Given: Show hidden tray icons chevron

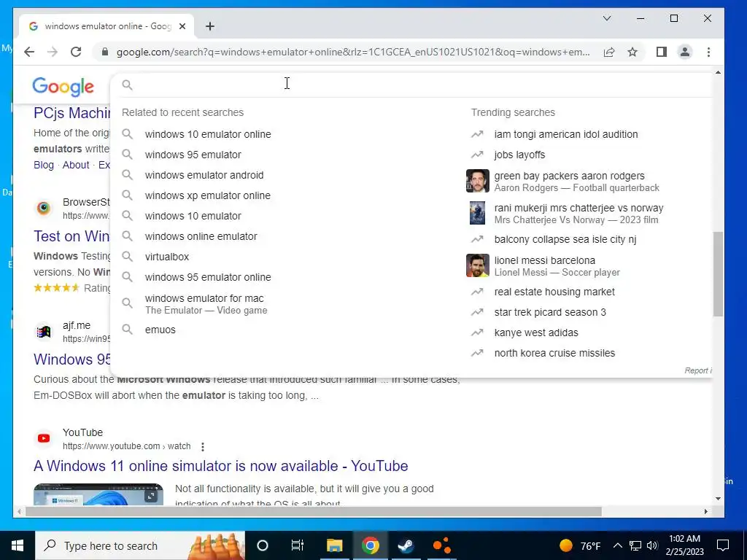Looking at the screenshot, I should coord(617,545).
